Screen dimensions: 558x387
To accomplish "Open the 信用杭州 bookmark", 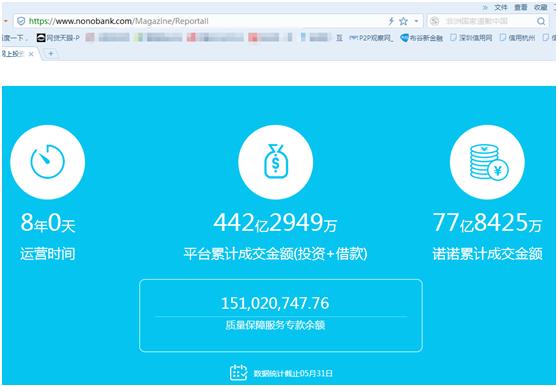I will click(517, 38).
